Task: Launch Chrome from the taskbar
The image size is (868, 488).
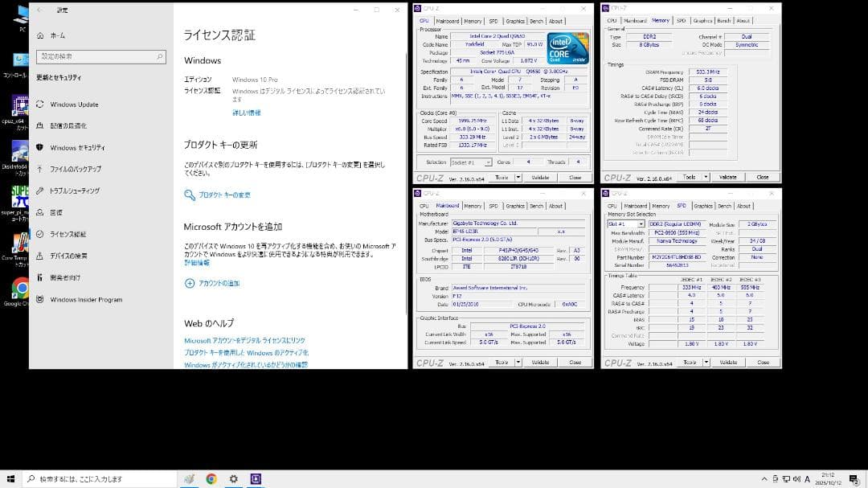Action: pos(211,478)
